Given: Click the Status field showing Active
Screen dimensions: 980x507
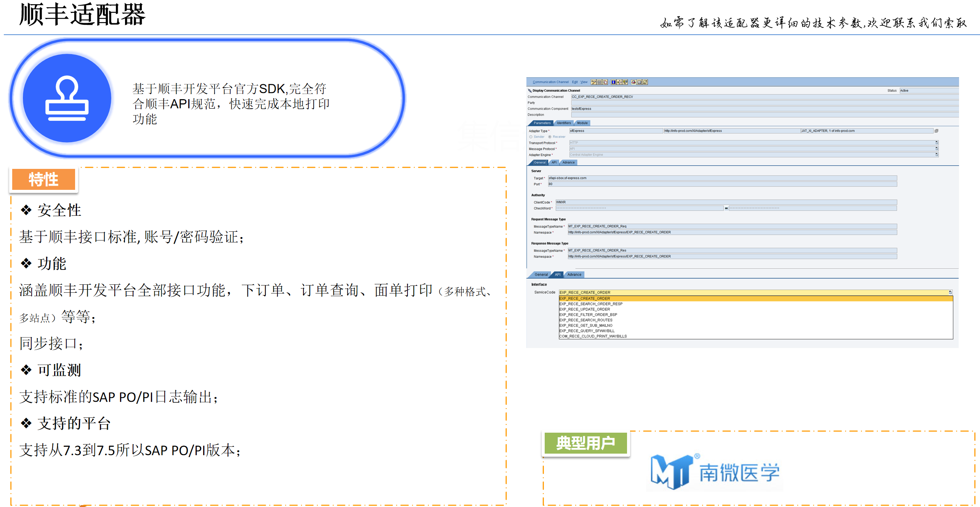Looking at the screenshot, I should tap(929, 91).
